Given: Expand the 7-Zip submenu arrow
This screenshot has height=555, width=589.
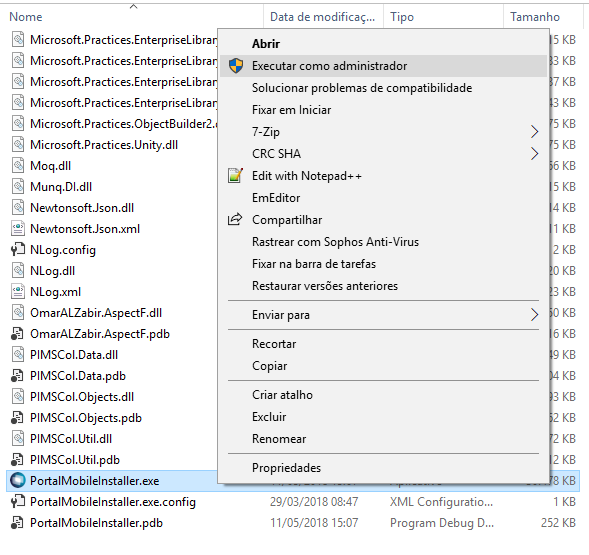Looking at the screenshot, I should (x=534, y=132).
